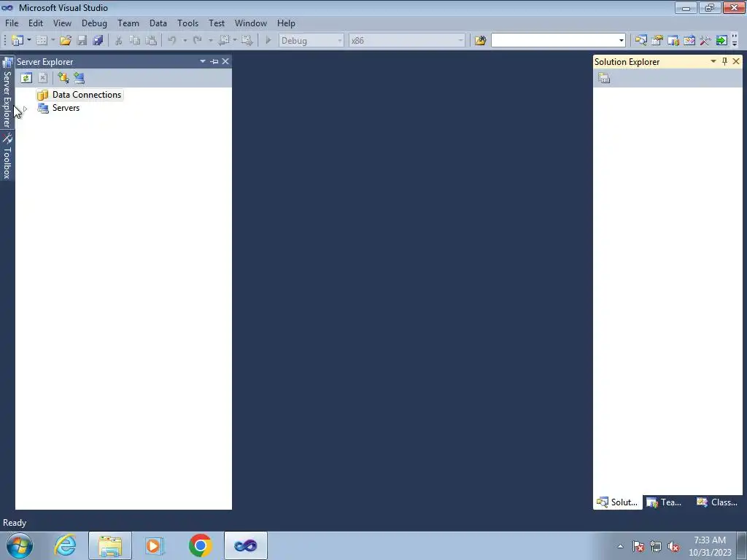747x560 pixels.
Task: Click the New Project toolbar icon
Action: (18, 41)
